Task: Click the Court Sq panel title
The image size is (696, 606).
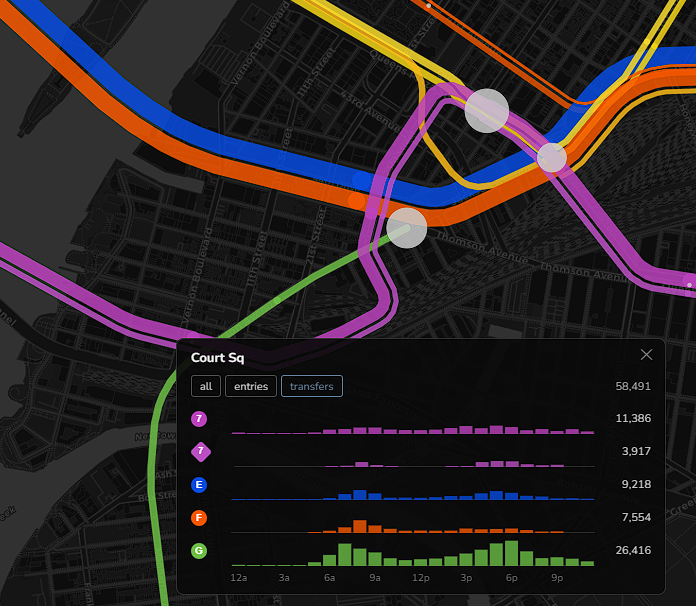Action: coord(218,358)
